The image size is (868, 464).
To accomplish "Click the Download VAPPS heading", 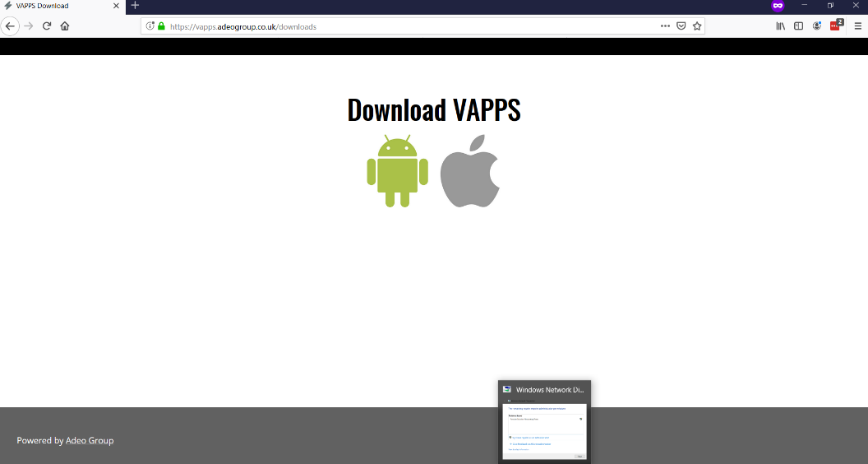I will tap(434, 109).
